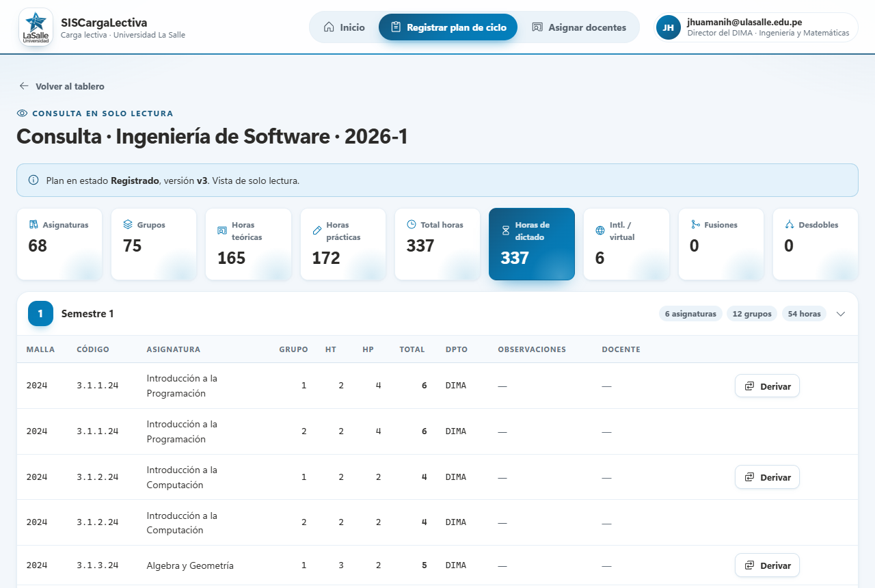Click the Desdobles split icon

[x=790, y=224]
